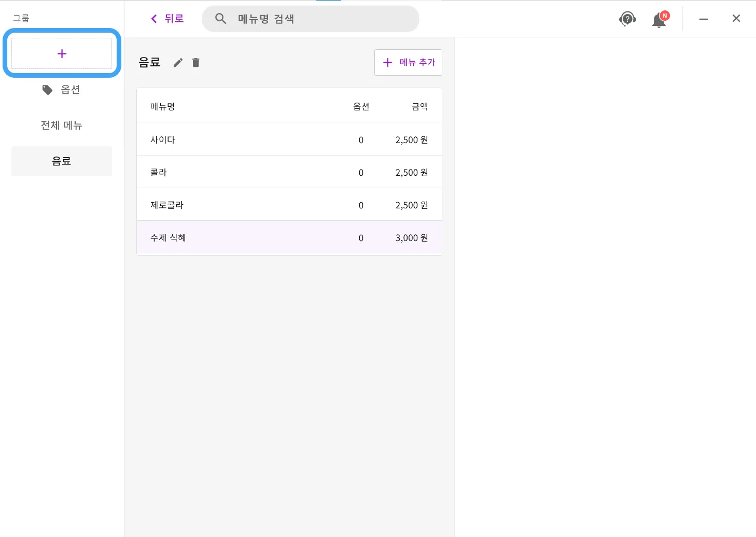The width and height of the screenshot is (756, 537).
Task: Open the 옵션 section in the sidebar
Action: [62, 90]
